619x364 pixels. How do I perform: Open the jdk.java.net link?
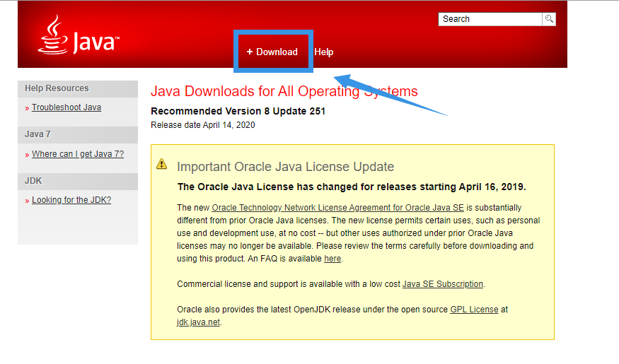click(198, 322)
